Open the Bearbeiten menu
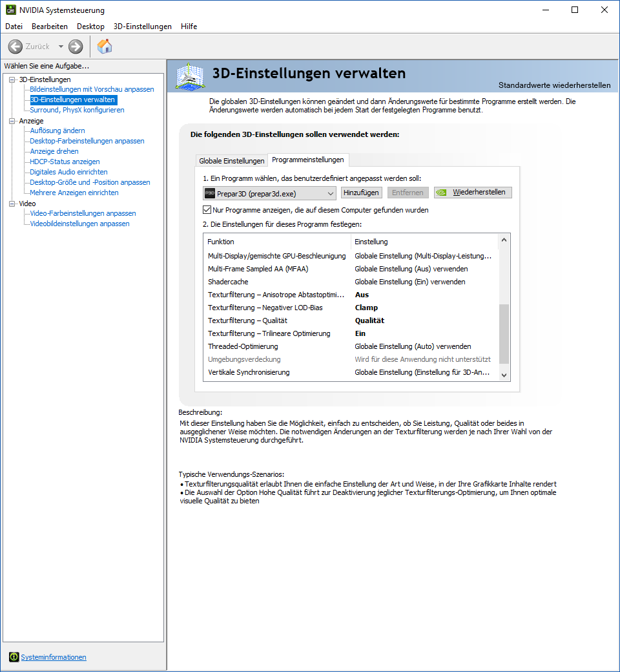The height and width of the screenshot is (672, 620). tap(50, 26)
